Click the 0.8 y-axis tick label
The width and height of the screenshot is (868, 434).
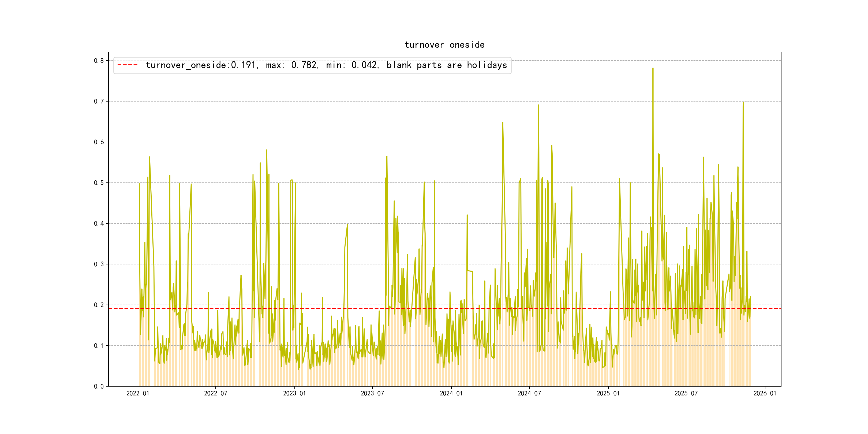(x=99, y=61)
